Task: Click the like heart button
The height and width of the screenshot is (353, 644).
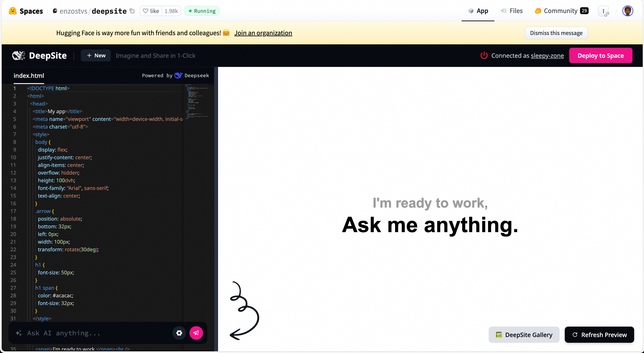Action: coord(151,11)
